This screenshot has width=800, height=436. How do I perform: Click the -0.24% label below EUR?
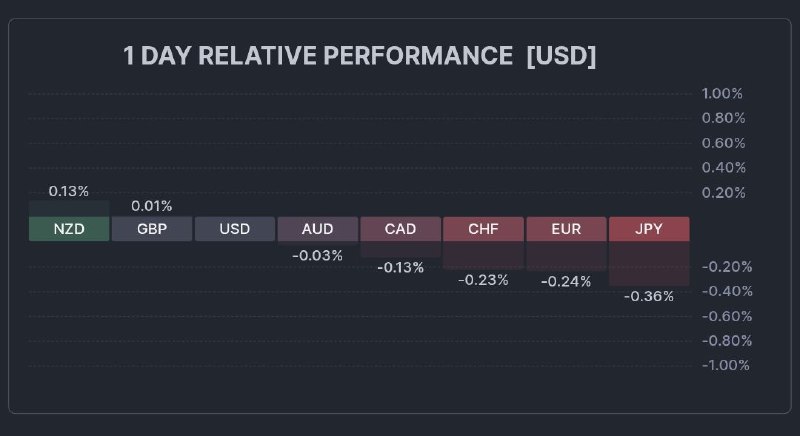coord(566,281)
